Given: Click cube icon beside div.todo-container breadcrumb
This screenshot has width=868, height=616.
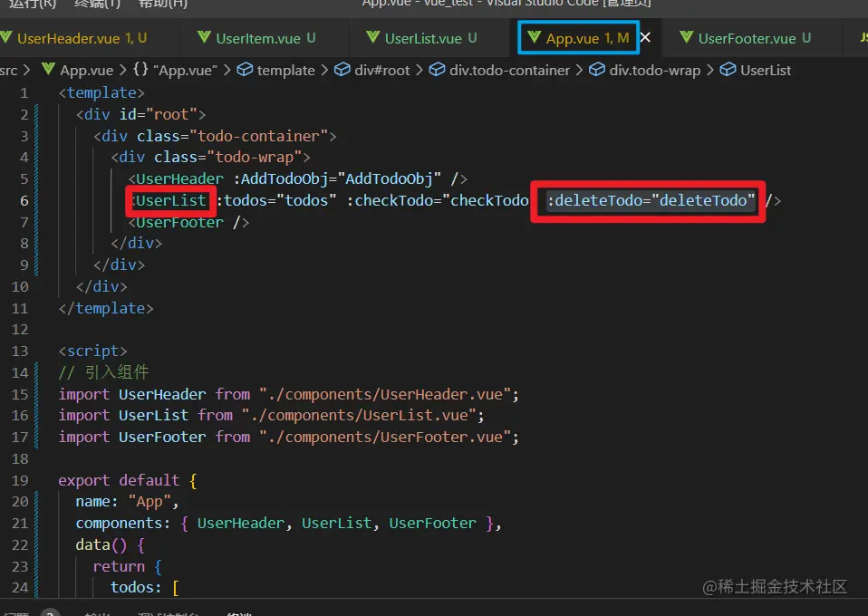Looking at the screenshot, I should click(x=438, y=69).
